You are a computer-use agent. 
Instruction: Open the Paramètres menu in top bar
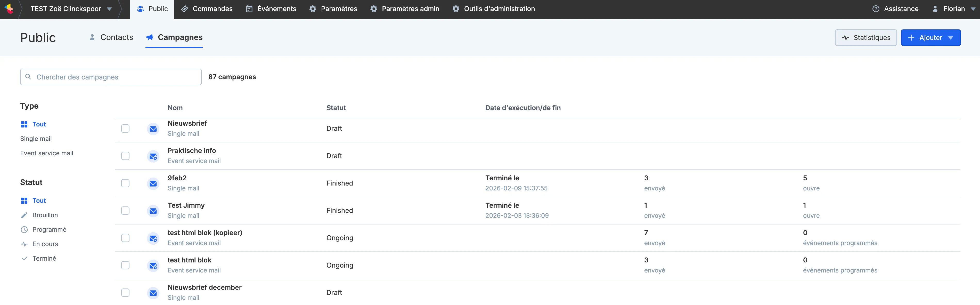pyautogui.click(x=333, y=9)
